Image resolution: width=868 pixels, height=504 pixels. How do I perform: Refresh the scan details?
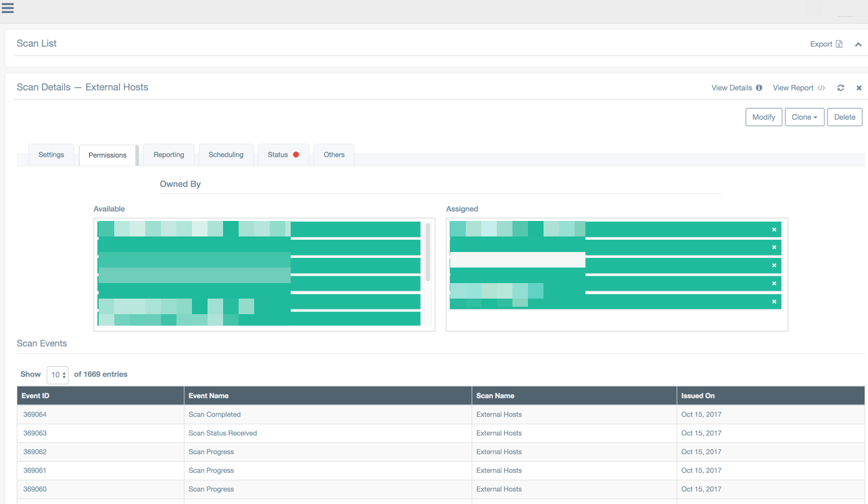coord(840,88)
